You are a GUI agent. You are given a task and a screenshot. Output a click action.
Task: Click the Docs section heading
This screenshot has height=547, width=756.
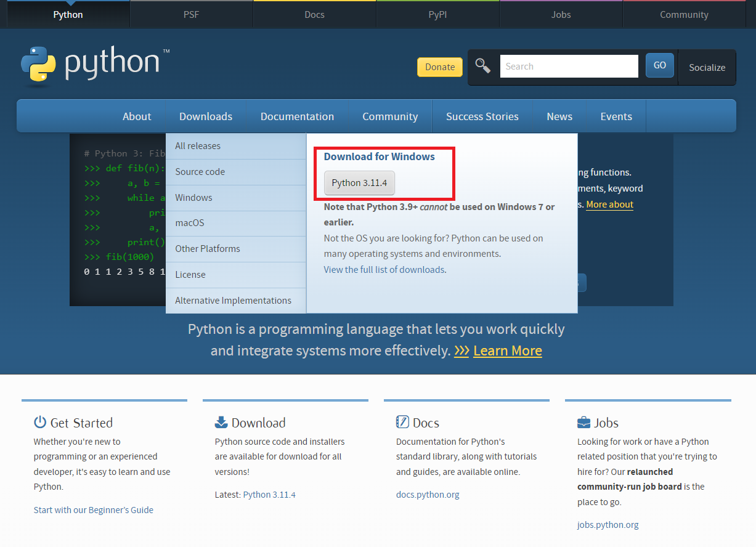[426, 423]
